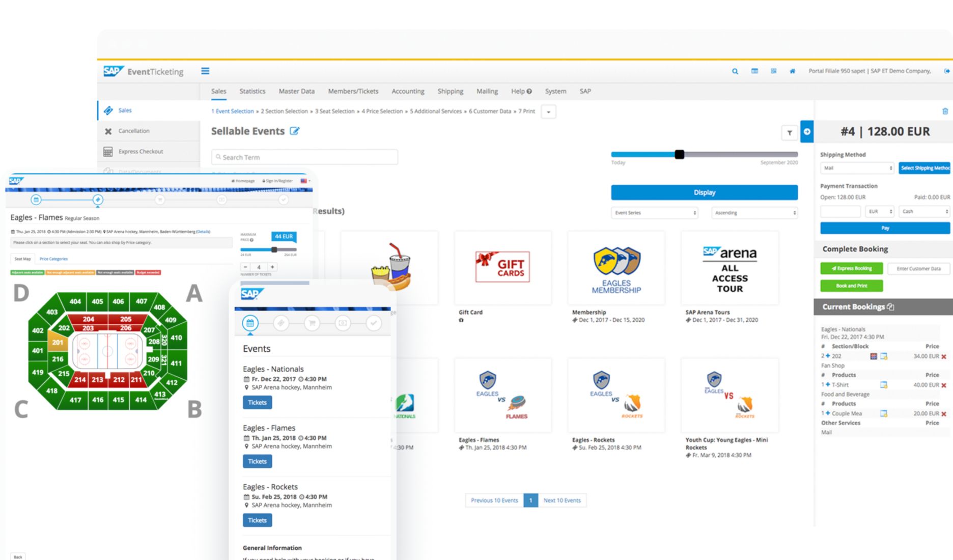Open the Price Categories tab
The image size is (953, 560).
click(53, 259)
